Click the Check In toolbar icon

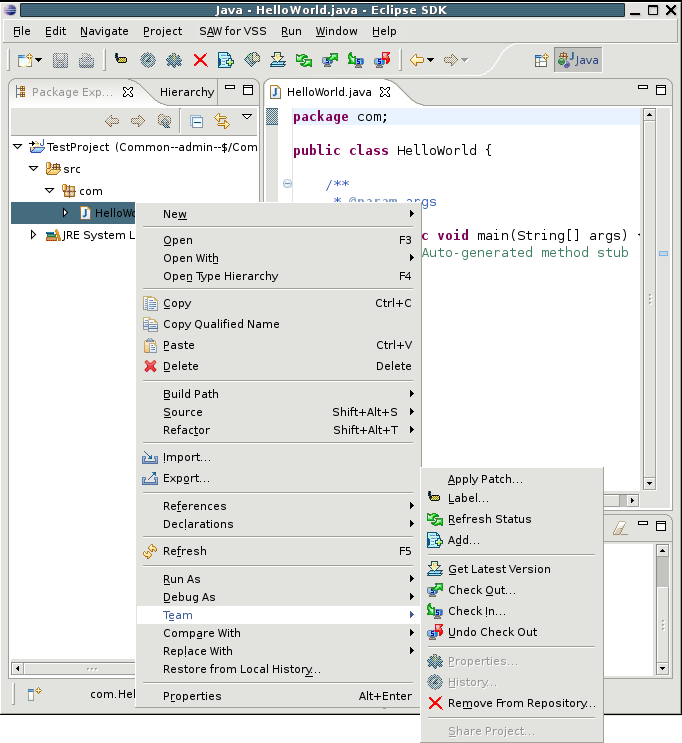355,60
